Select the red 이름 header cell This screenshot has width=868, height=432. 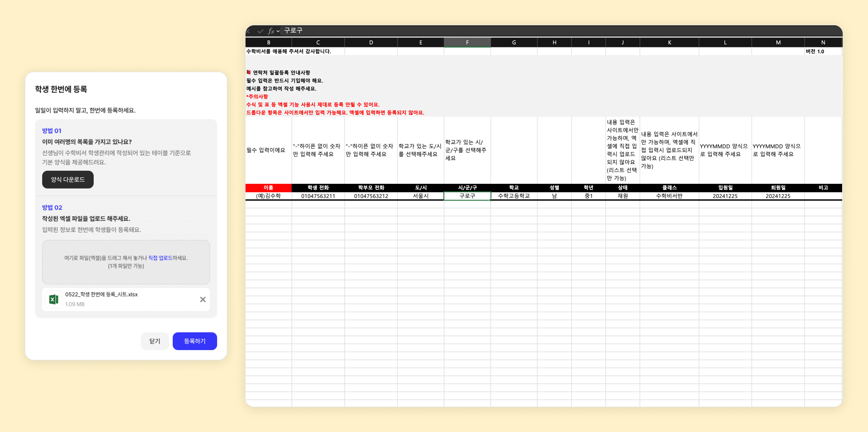[x=268, y=187]
